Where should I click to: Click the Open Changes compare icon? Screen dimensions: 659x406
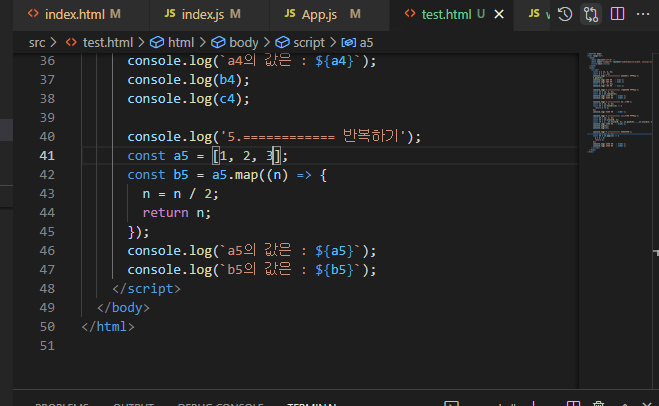[x=591, y=14]
